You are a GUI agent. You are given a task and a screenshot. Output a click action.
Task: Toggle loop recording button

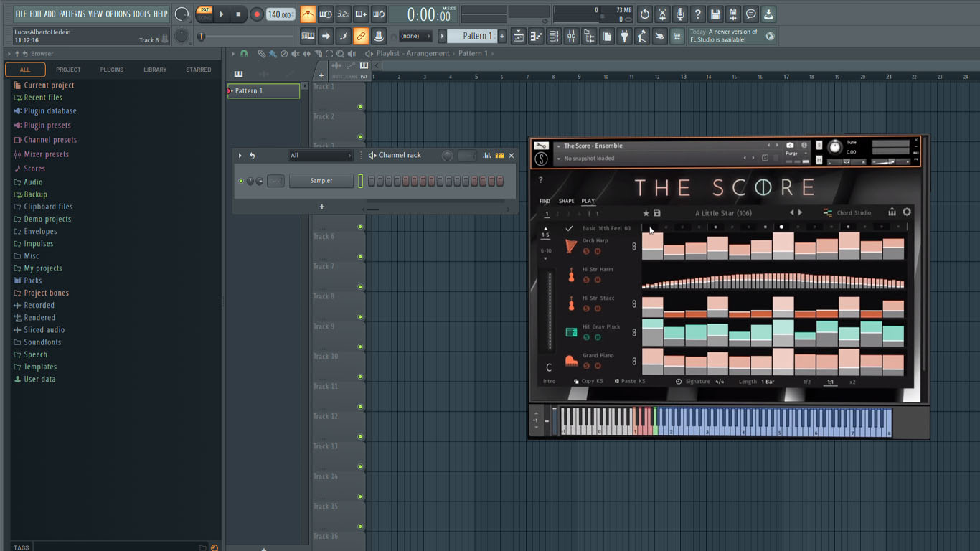coord(379,14)
